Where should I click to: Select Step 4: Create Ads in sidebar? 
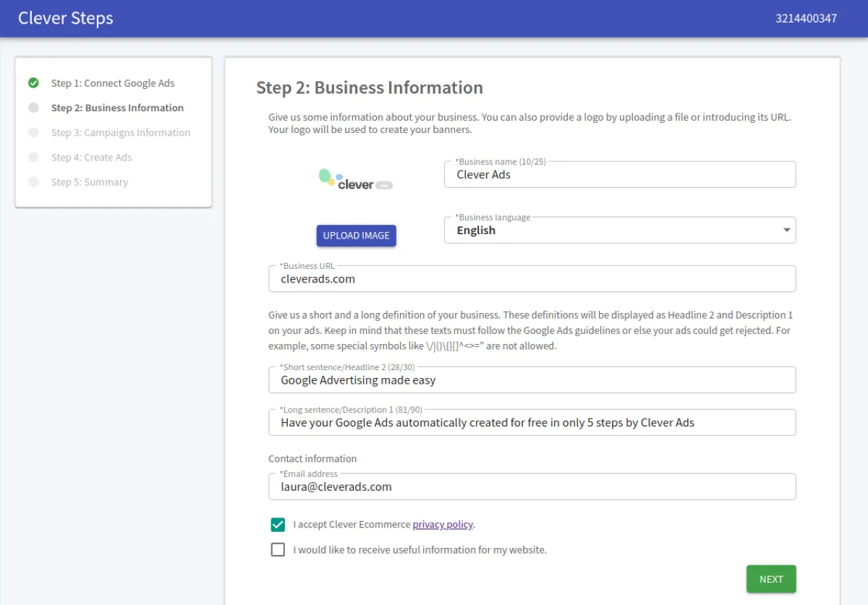pyautogui.click(x=91, y=157)
